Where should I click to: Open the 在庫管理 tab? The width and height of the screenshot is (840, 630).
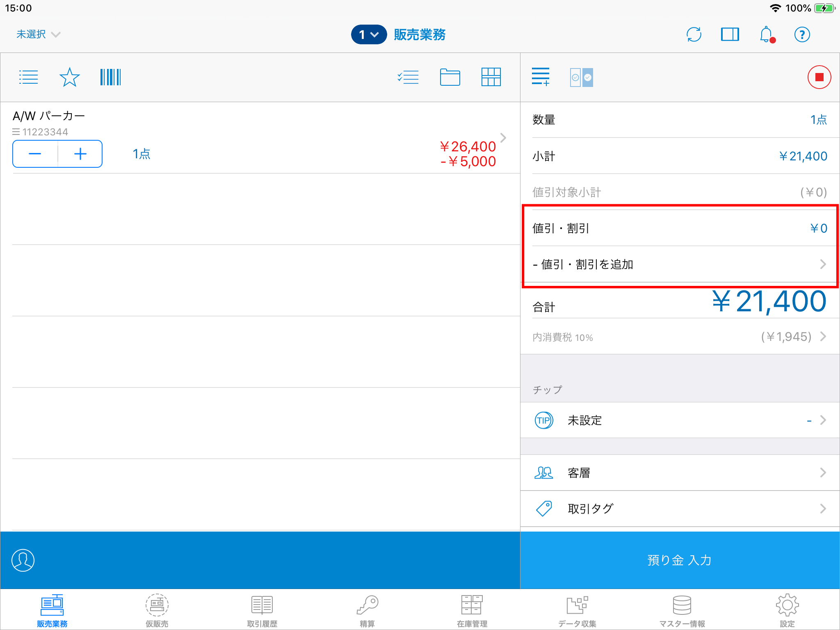tap(472, 610)
